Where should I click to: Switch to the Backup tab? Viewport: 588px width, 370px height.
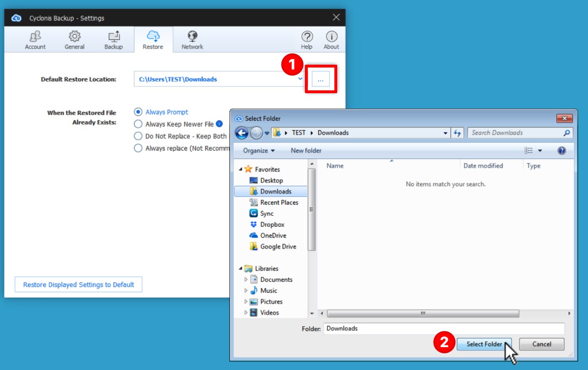(114, 40)
